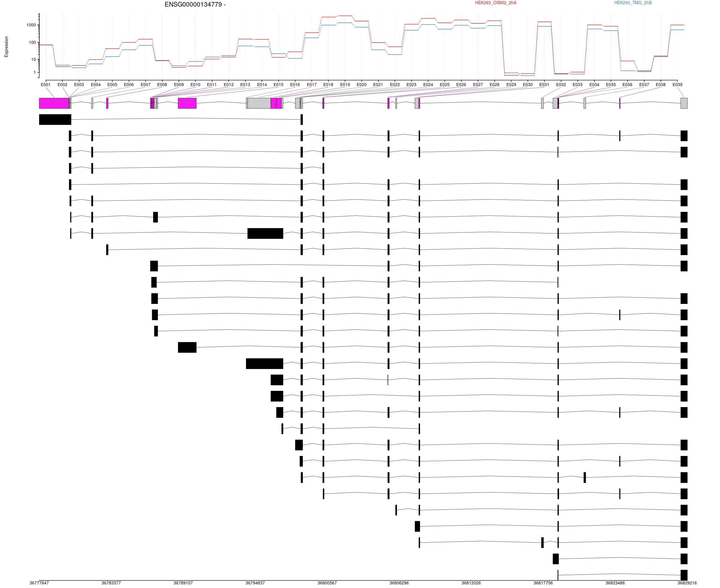Click genomic coordinate 36829216

(687, 583)
